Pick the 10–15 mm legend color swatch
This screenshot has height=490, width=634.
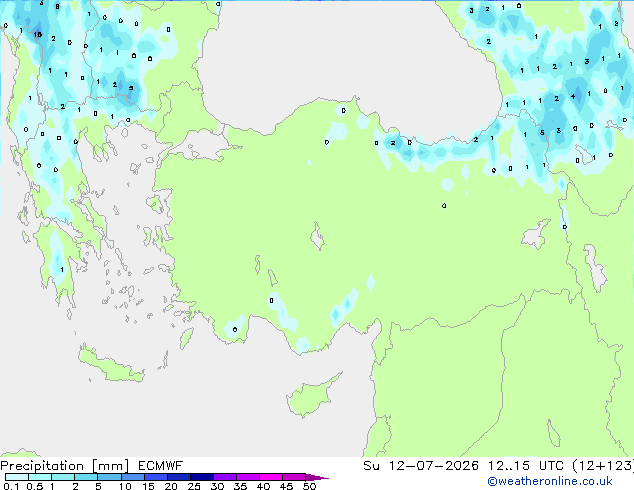coord(133,477)
